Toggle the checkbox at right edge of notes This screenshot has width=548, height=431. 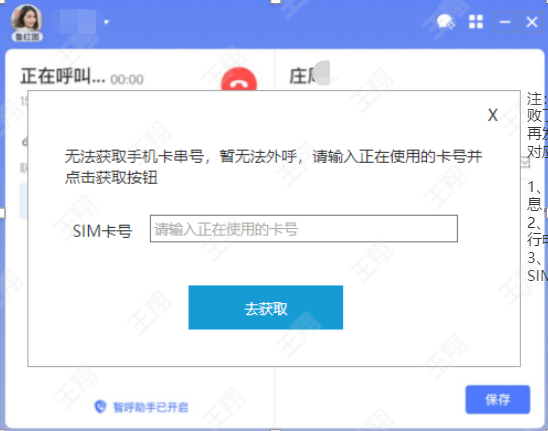point(526,163)
